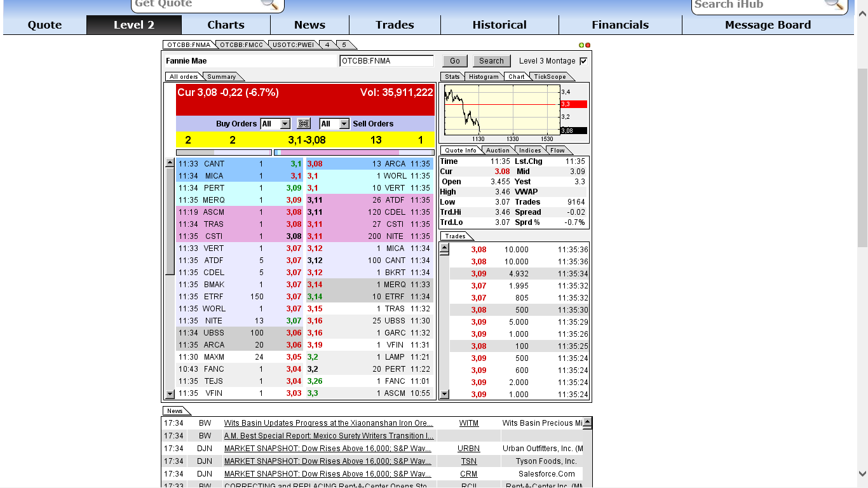Click the red dot at the montage top-right corner
This screenshot has height=488, width=868.
tap(587, 44)
